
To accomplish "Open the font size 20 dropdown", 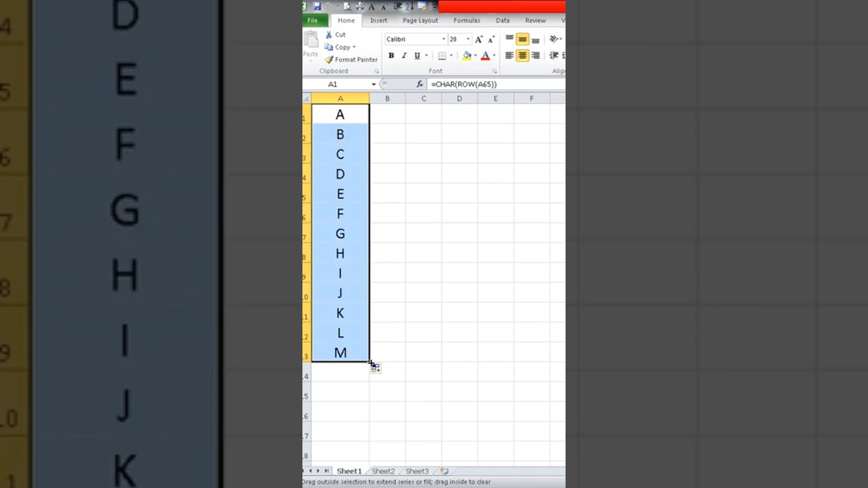I will click(x=468, y=39).
